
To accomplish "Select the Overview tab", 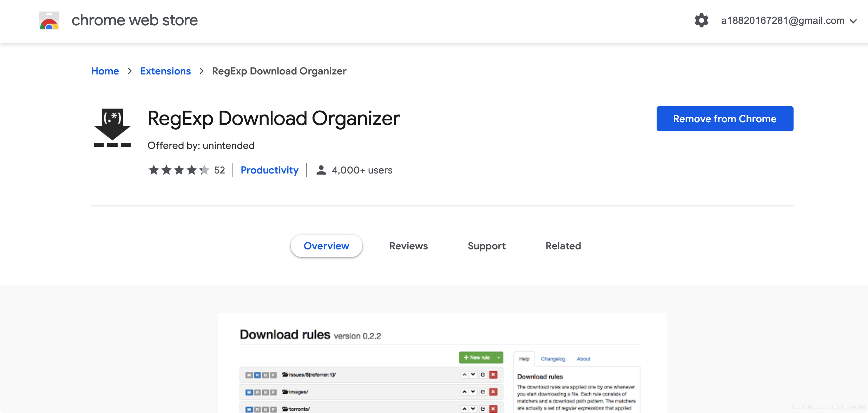I will [326, 246].
